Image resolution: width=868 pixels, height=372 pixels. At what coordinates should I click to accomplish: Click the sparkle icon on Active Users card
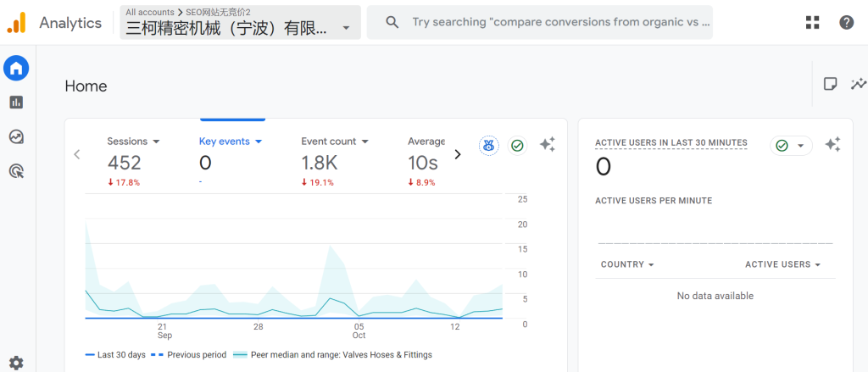[832, 145]
